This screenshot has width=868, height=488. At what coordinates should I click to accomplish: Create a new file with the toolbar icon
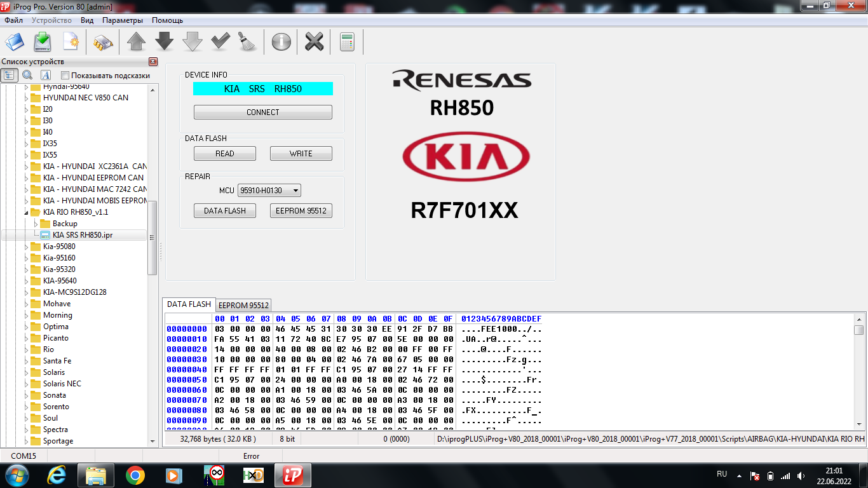(71, 42)
